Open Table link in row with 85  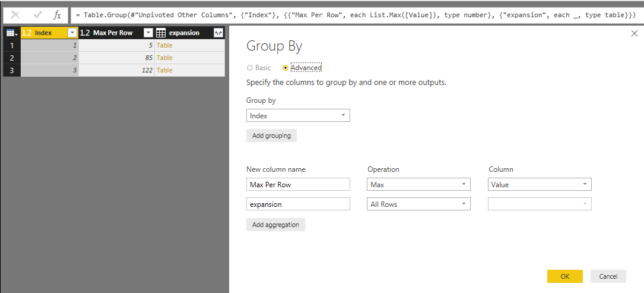[x=164, y=58]
